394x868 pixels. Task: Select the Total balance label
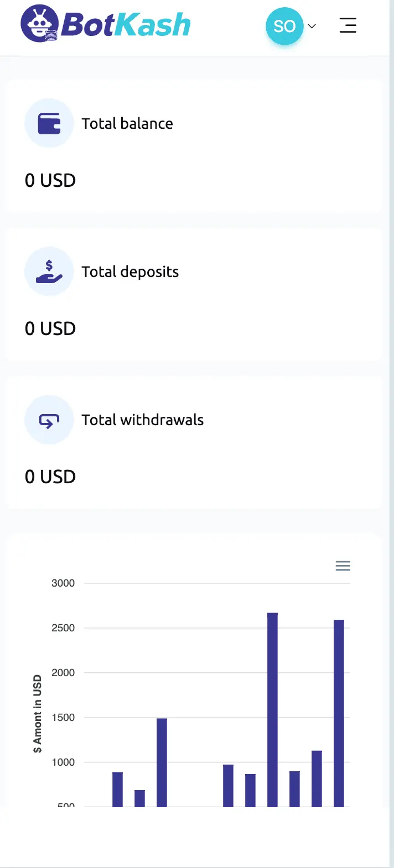pos(127,123)
